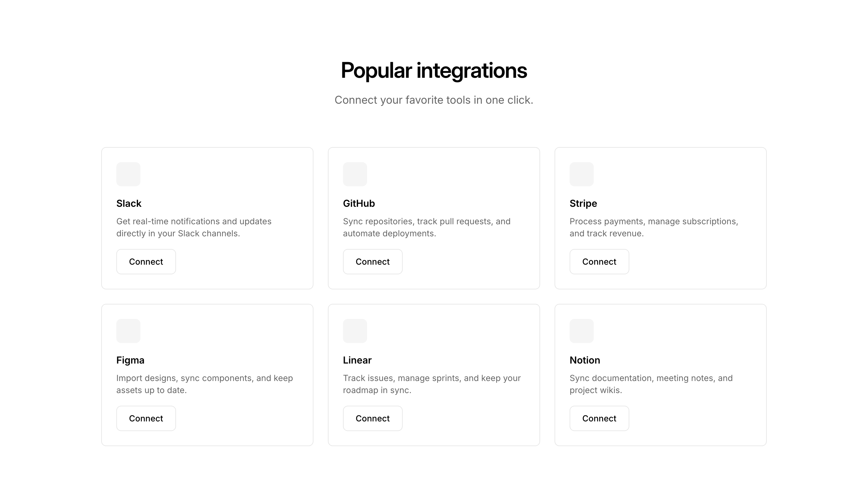Image resolution: width=868 pixels, height=504 pixels.
Task: Click the Notion card heading
Action: (584, 360)
